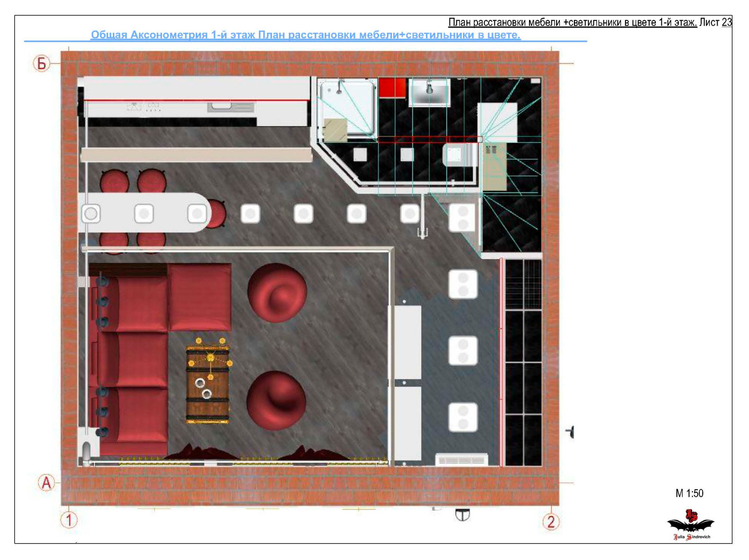Click the circled axis marker number 1
This screenshot has height=560, width=749.
[x=69, y=520]
